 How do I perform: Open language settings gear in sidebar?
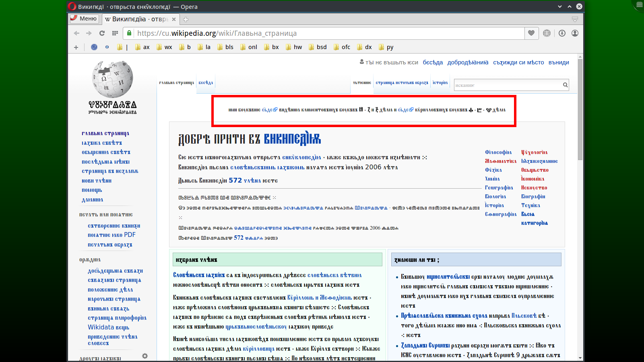[145, 356]
